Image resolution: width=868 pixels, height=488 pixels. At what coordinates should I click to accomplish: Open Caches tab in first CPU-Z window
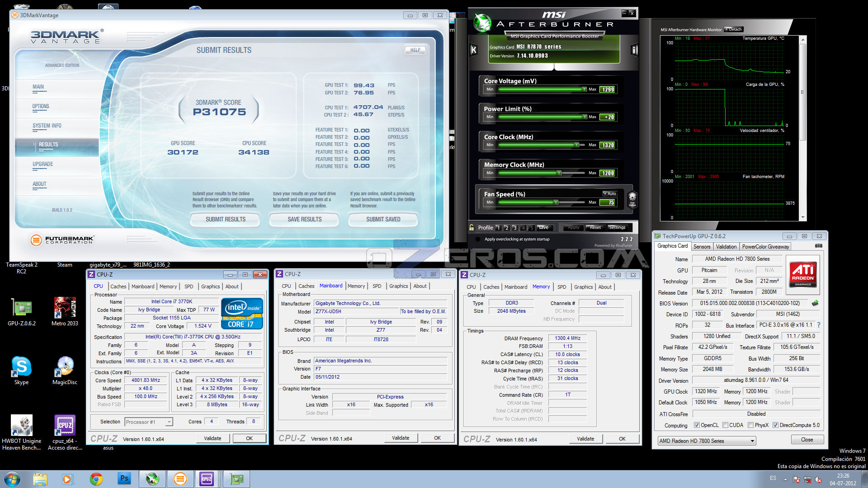click(x=118, y=286)
